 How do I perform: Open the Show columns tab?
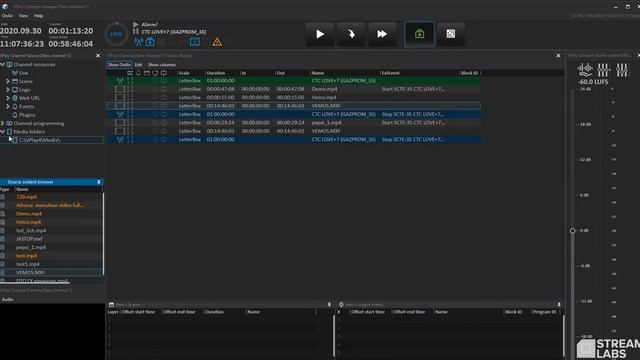coord(162,65)
